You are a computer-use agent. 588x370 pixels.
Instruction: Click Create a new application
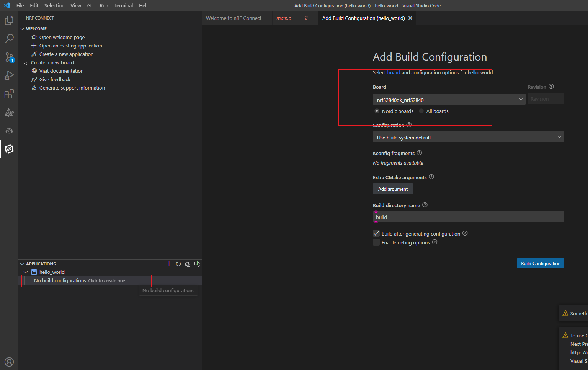coord(66,54)
